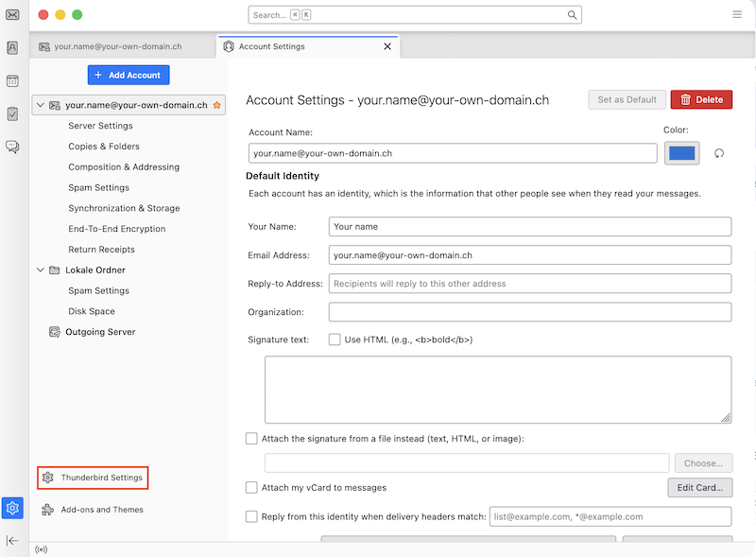This screenshot has width=756, height=557.
Task: Click the search magnifier icon
Action: click(x=572, y=15)
